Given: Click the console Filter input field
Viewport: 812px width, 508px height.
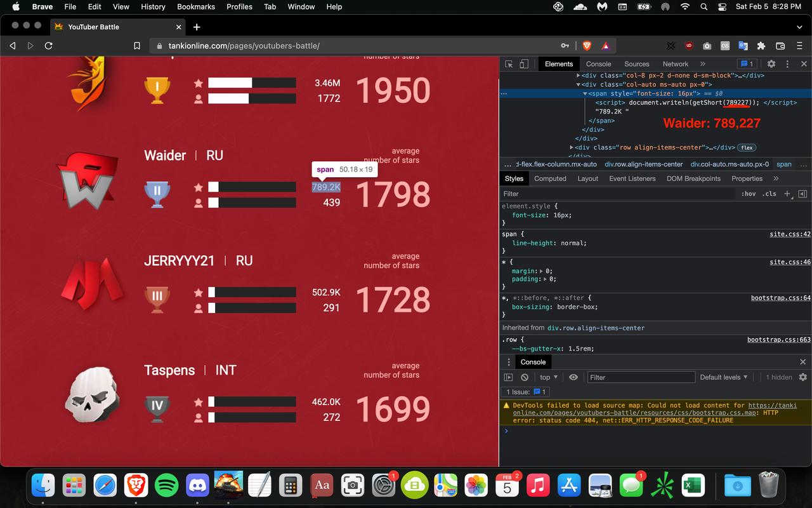Looking at the screenshot, I should [641, 377].
